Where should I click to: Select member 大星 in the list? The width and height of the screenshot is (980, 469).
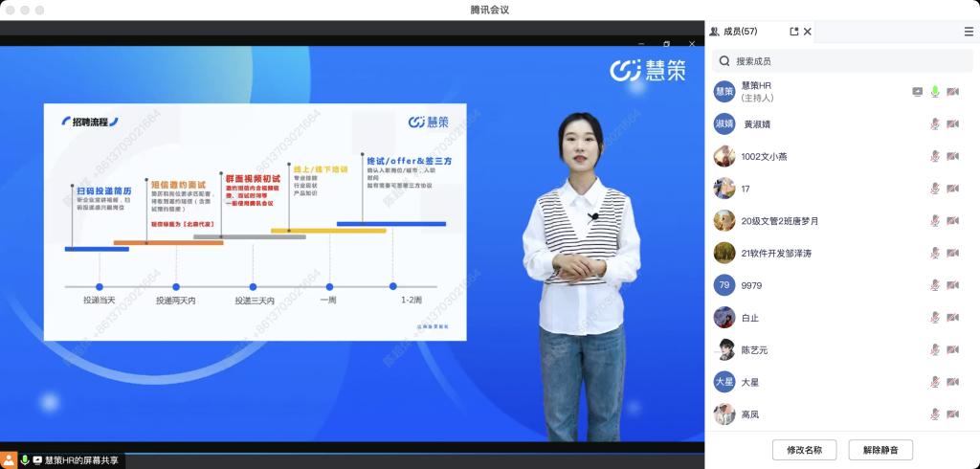click(x=750, y=383)
